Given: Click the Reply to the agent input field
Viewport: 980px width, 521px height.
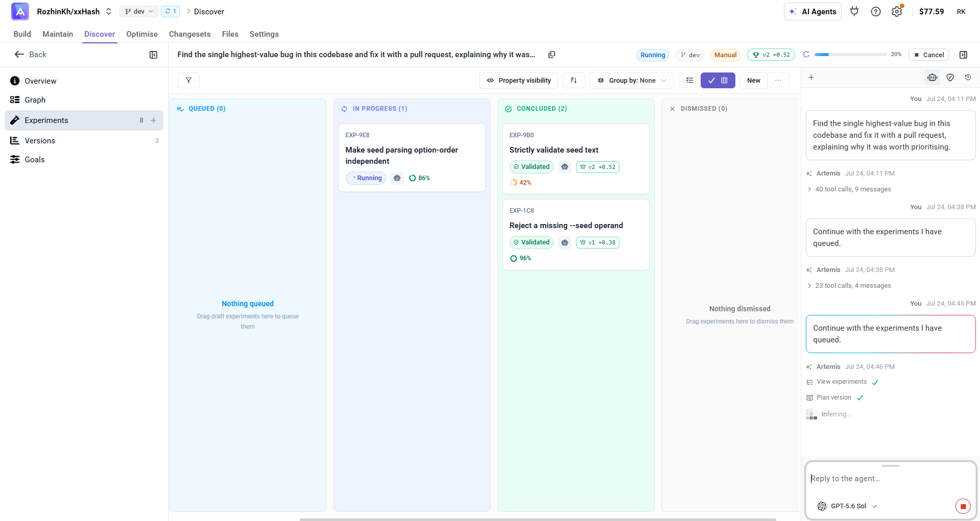Looking at the screenshot, I should click(890, 479).
